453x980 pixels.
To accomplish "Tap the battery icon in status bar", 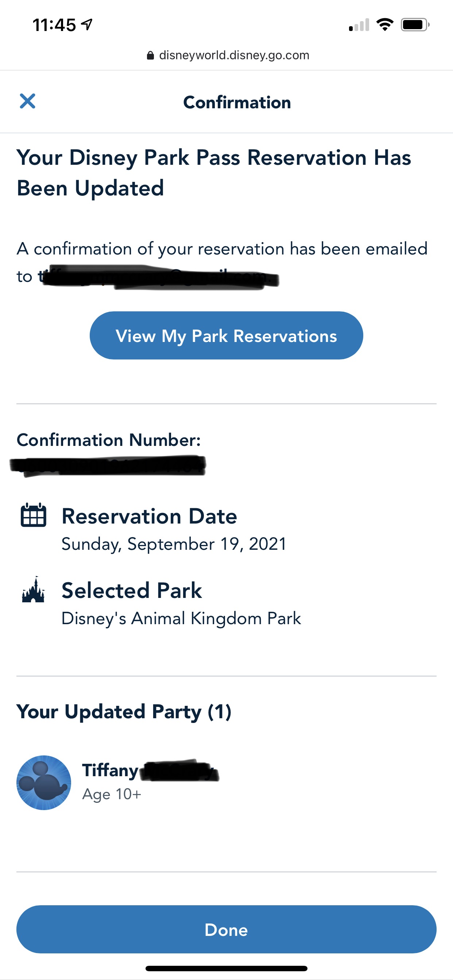I will pos(415,25).
